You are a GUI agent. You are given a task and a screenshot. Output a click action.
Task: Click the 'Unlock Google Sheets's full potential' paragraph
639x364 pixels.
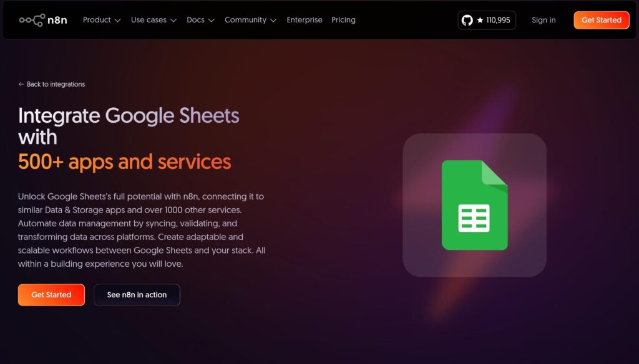point(142,230)
